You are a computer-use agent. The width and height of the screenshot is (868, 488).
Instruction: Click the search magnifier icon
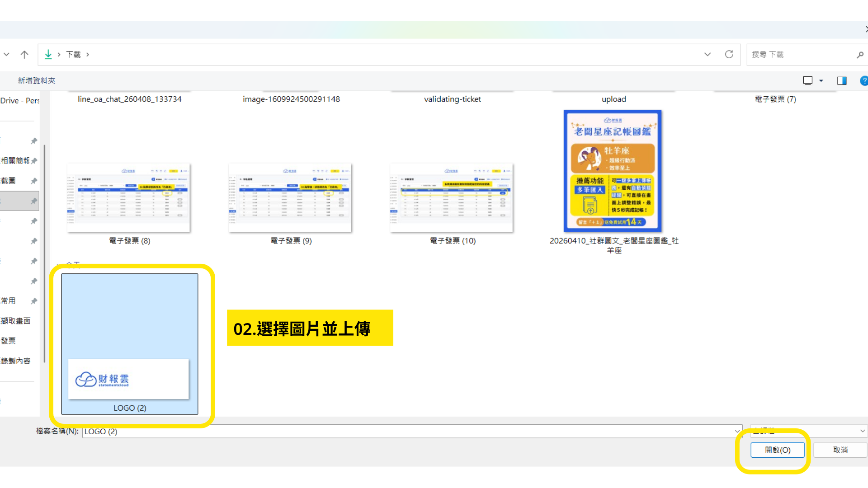[x=859, y=55]
